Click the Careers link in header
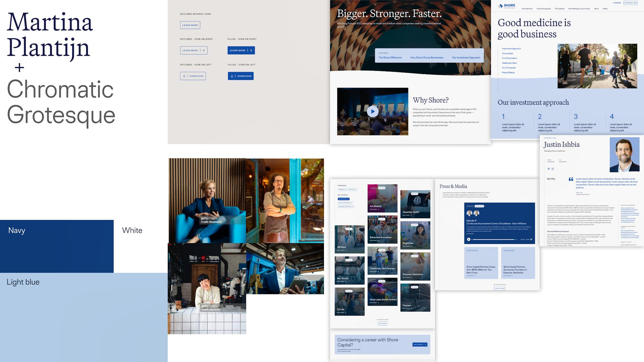Screen dimensions: 644x362 (617, 3)
